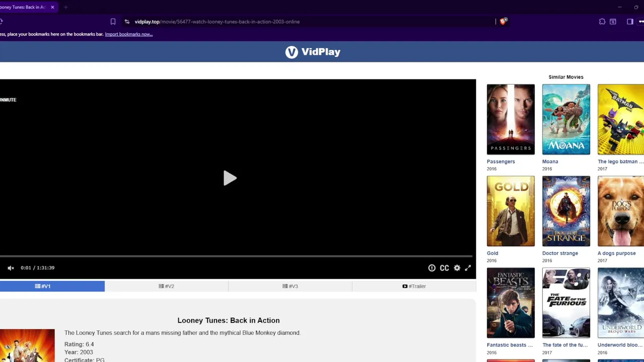
Task: Open a new browser tab
Action: coord(66,7)
